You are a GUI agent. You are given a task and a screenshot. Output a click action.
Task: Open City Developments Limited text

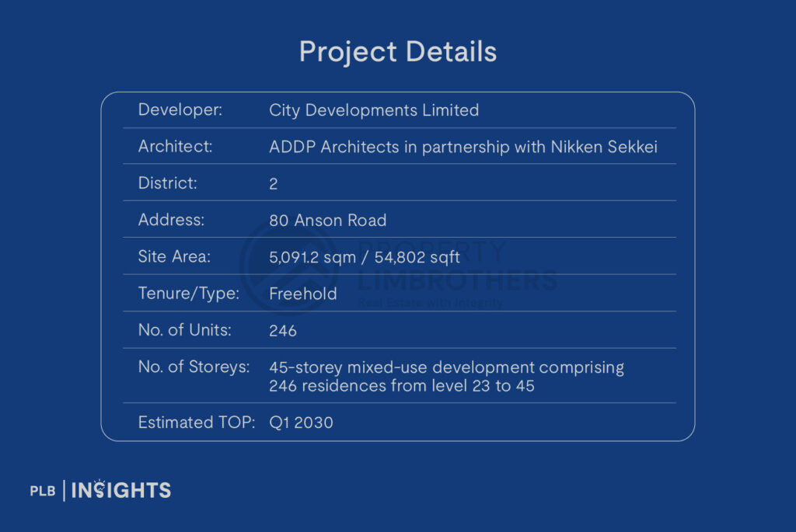pos(374,110)
